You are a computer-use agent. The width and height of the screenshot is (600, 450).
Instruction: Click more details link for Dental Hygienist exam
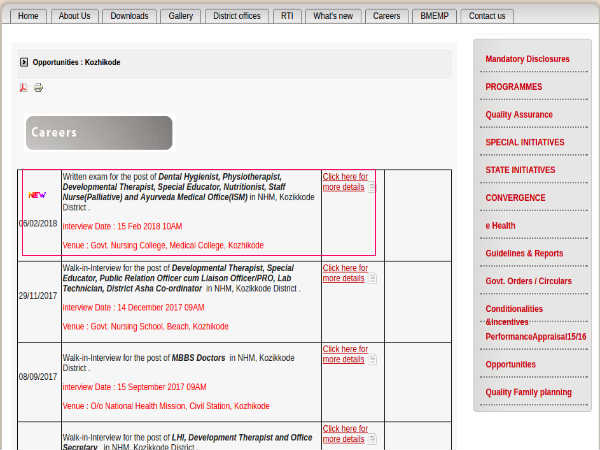click(345, 182)
